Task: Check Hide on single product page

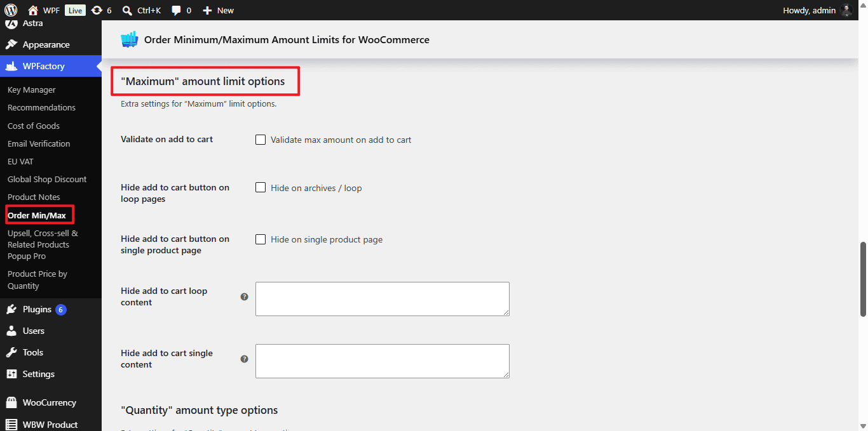Action: click(261, 239)
